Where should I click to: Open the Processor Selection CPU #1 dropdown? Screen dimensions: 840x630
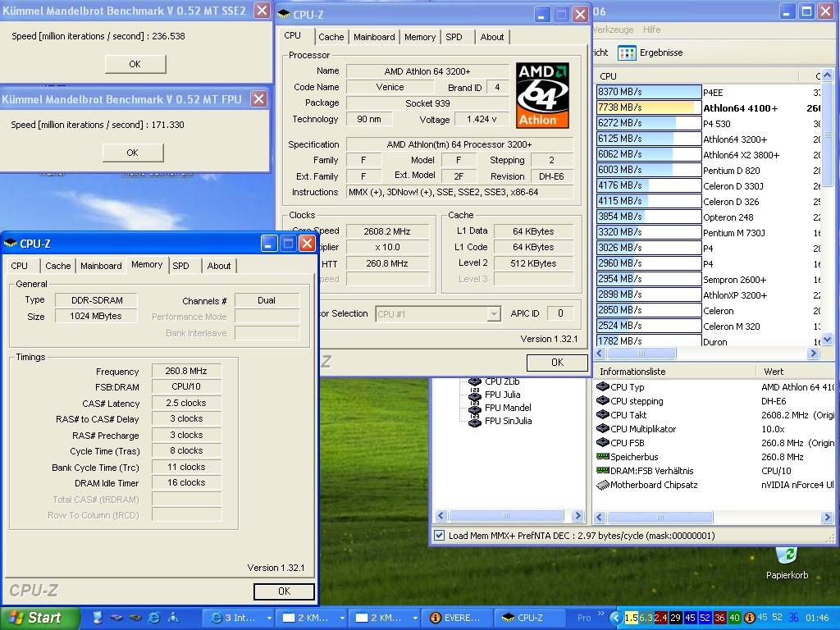pyautogui.click(x=493, y=314)
